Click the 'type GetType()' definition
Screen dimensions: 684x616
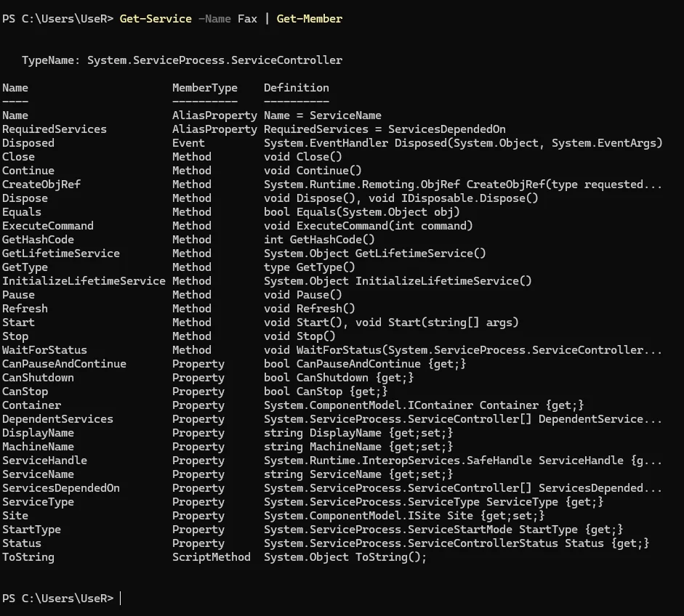pos(310,267)
